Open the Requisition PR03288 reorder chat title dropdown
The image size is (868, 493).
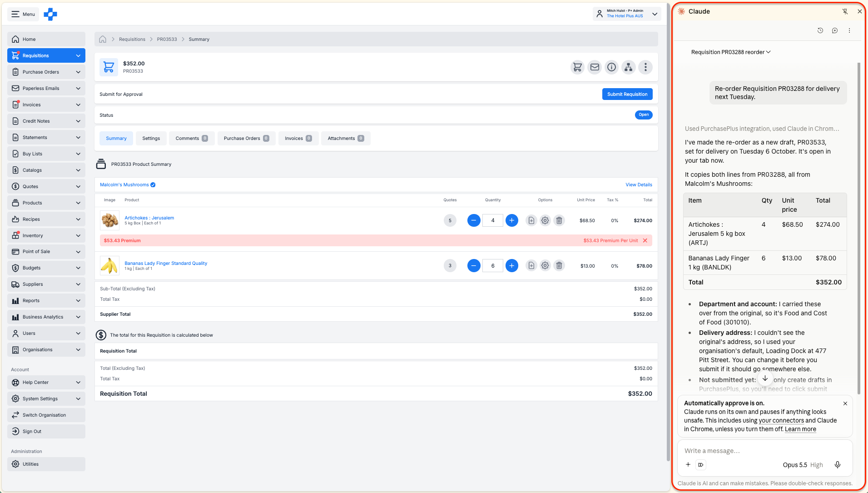730,52
